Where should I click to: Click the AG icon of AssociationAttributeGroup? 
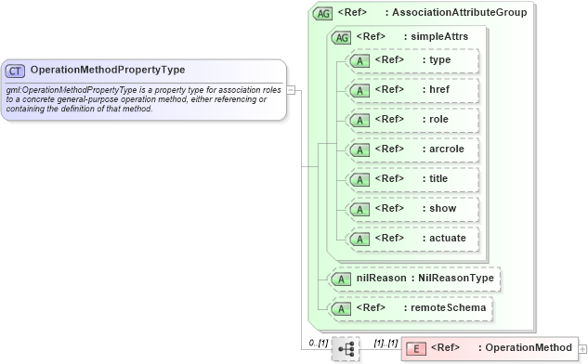click(x=323, y=14)
